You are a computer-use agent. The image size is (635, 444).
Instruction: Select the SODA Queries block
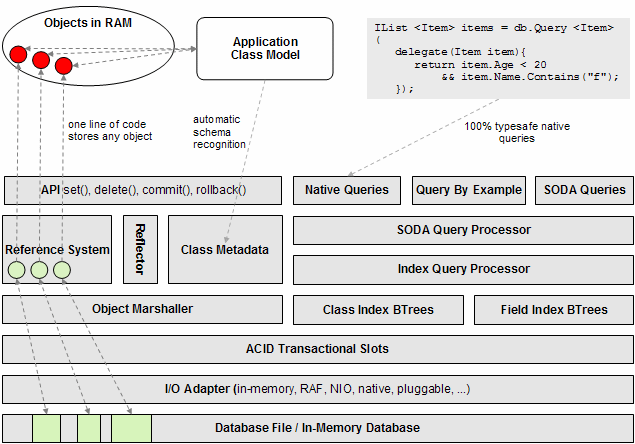click(x=584, y=190)
